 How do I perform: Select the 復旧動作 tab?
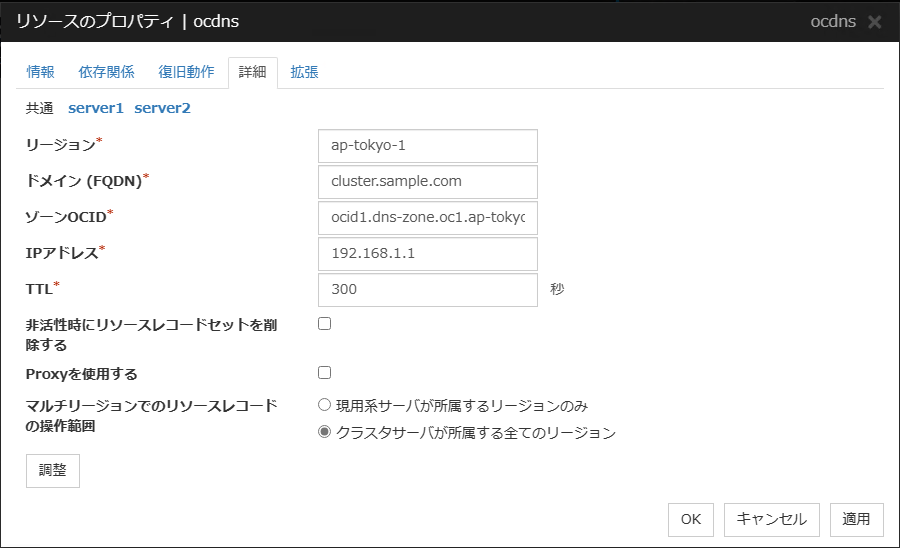(x=186, y=72)
